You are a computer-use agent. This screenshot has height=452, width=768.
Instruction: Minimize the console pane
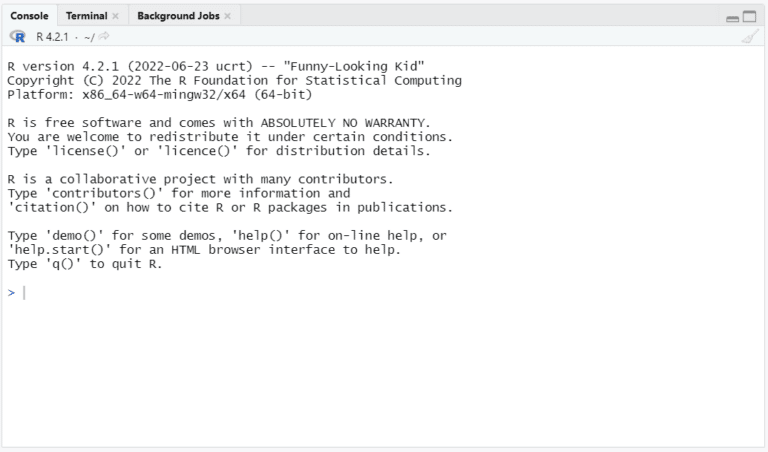tap(733, 18)
